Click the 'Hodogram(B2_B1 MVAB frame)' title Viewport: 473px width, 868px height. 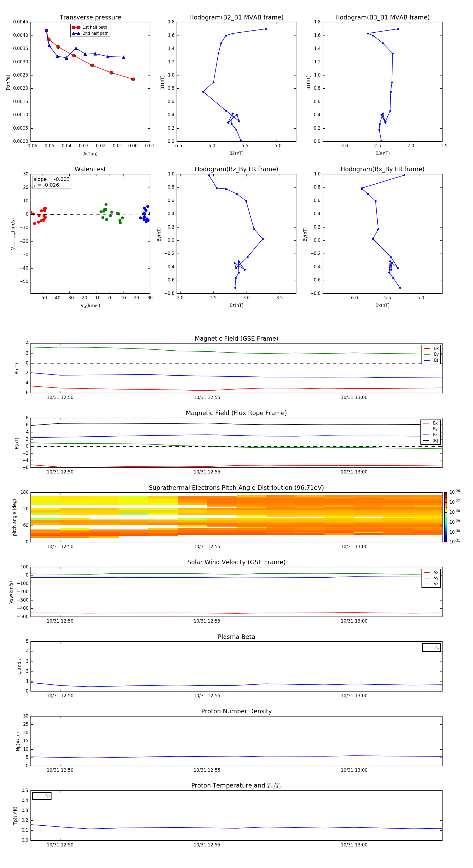236,18
